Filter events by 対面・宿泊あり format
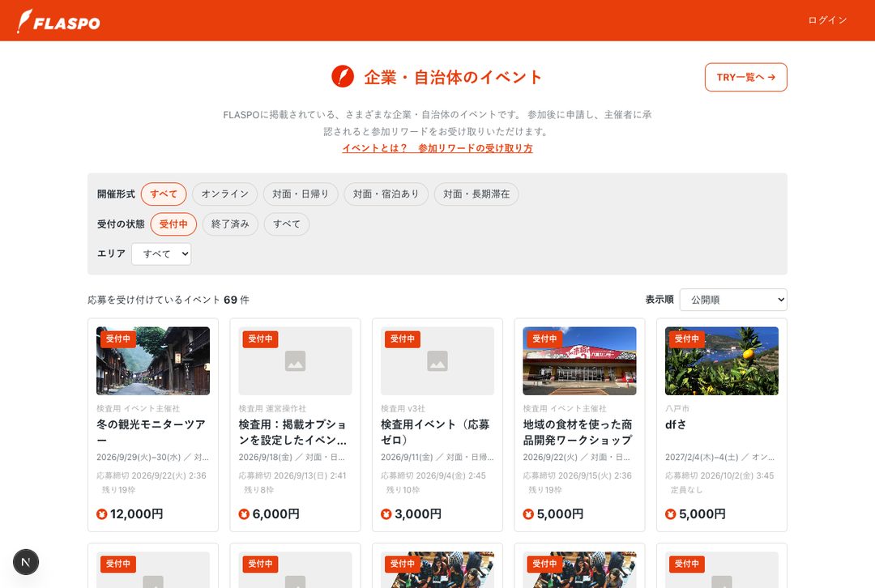Viewport: 875px width, 588px height. click(386, 194)
